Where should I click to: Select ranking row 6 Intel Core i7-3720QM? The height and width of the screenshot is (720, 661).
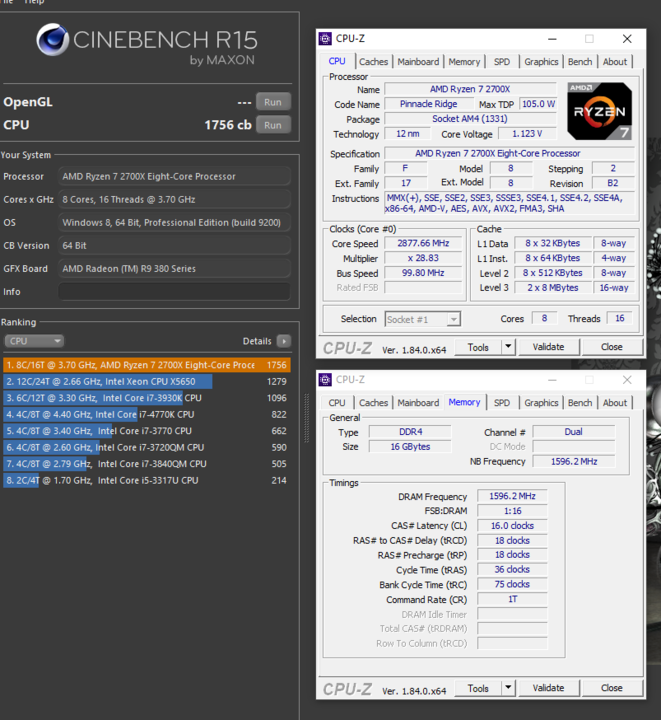[147, 447]
